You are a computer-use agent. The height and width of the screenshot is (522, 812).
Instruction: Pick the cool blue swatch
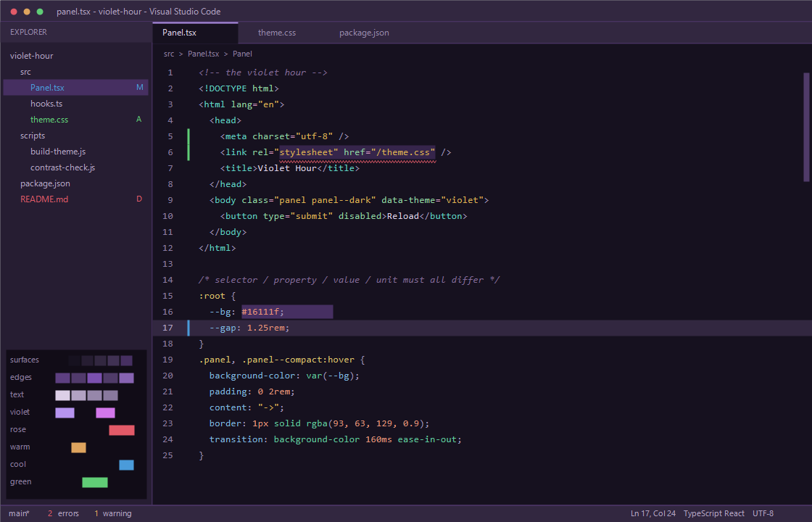point(126,465)
